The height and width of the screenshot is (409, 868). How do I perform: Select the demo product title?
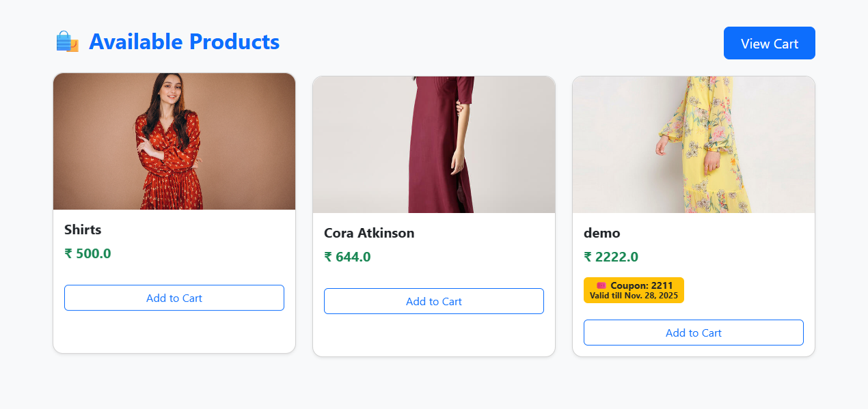[602, 233]
